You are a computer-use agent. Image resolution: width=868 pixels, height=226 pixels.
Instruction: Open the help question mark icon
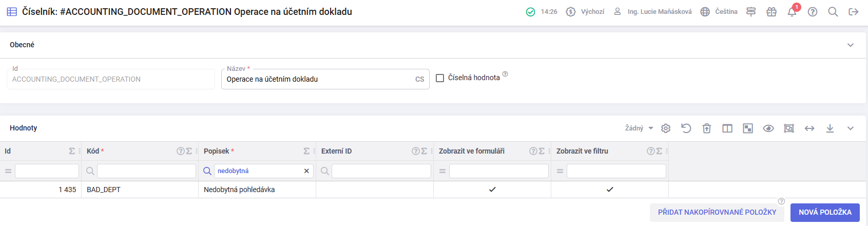coord(813,12)
